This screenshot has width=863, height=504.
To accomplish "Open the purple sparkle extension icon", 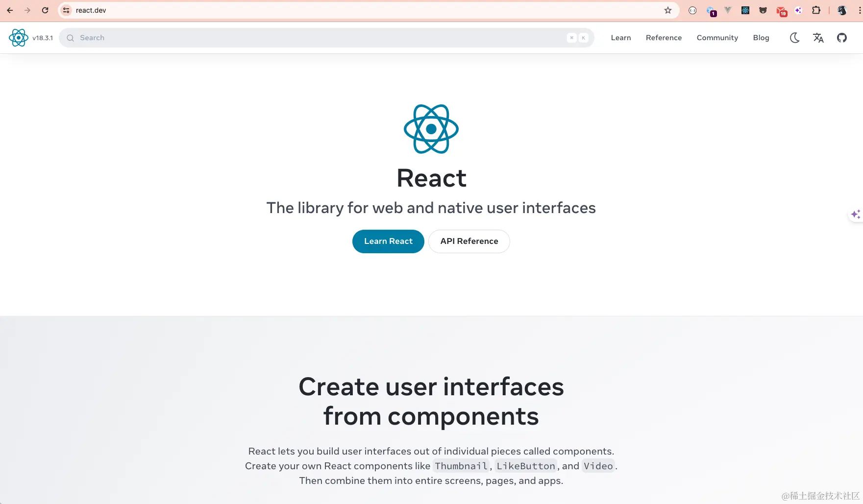I will tap(798, 10).
